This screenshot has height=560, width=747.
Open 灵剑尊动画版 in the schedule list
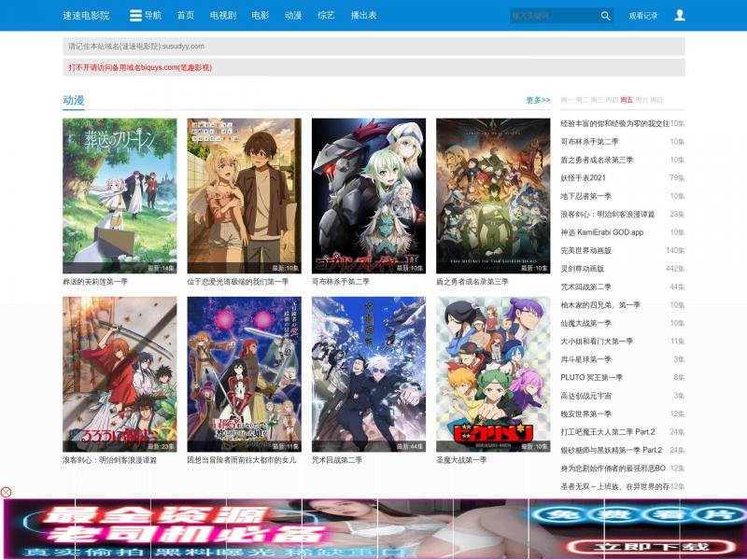(582, 269)
